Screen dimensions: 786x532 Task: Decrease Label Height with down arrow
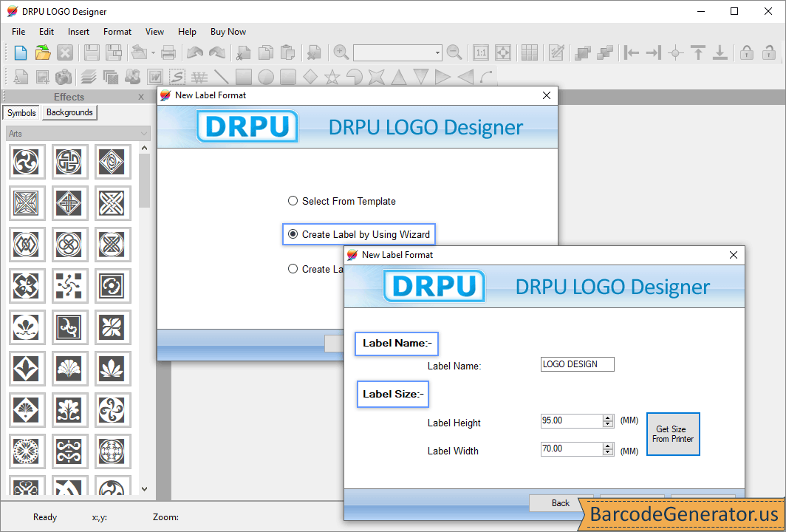coord(608,424)
